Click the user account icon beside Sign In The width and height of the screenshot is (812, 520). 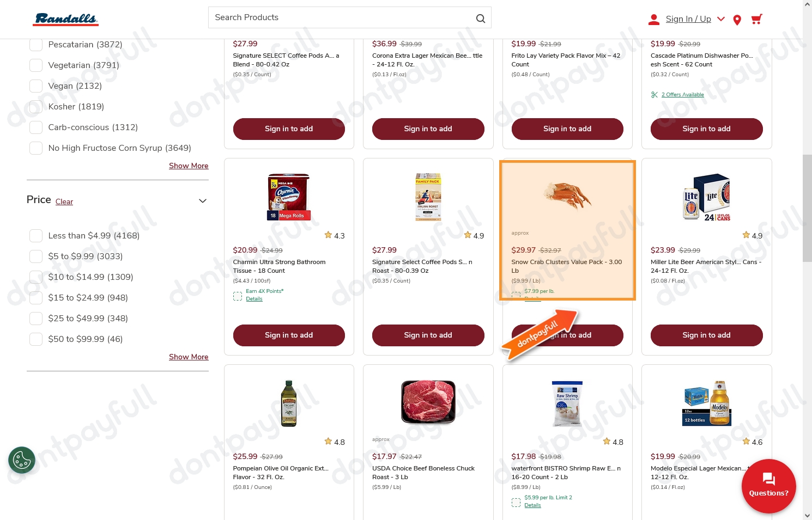click(x=653, y=19)
